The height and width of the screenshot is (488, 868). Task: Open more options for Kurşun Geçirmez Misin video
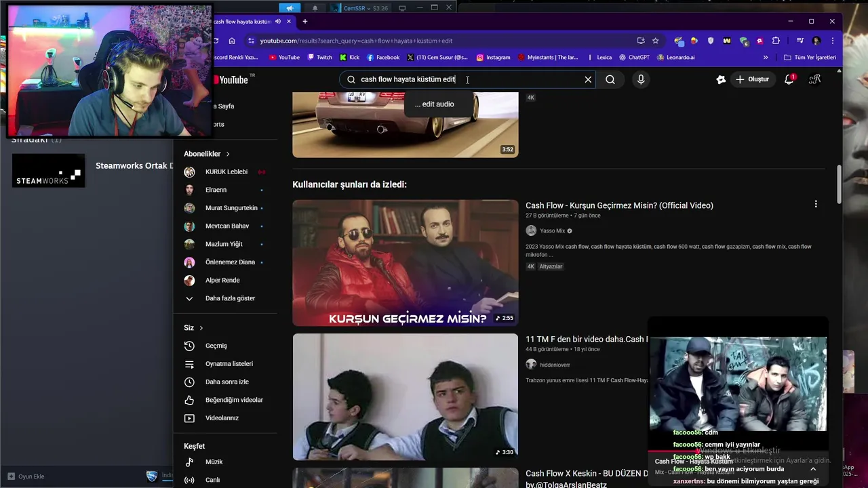816,204
